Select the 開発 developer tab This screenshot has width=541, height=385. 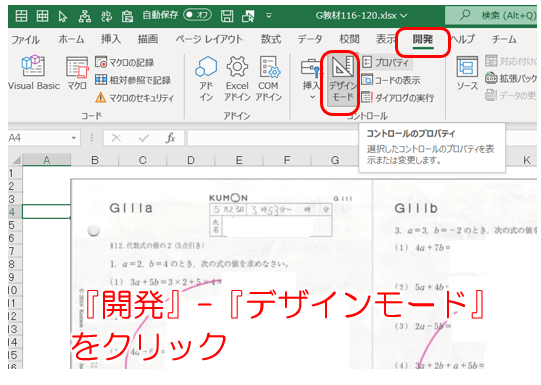click(x=423, y=39)
